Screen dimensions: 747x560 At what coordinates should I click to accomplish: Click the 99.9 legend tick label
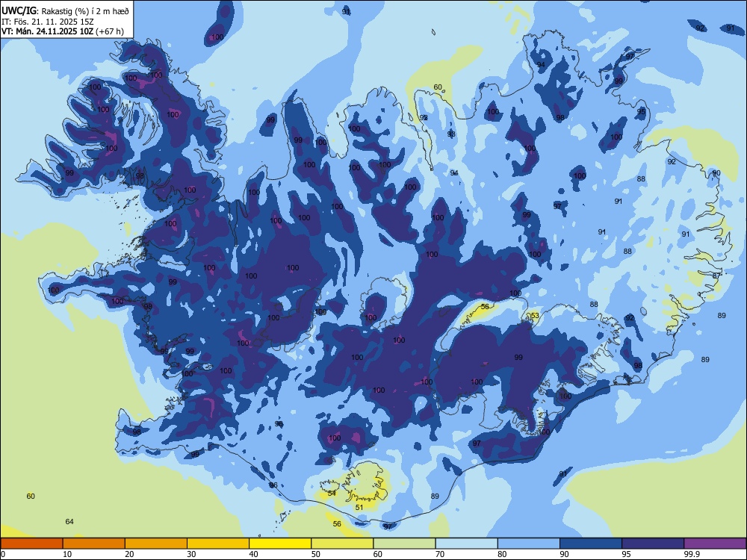pyautogui.click(x=692, y=554)
